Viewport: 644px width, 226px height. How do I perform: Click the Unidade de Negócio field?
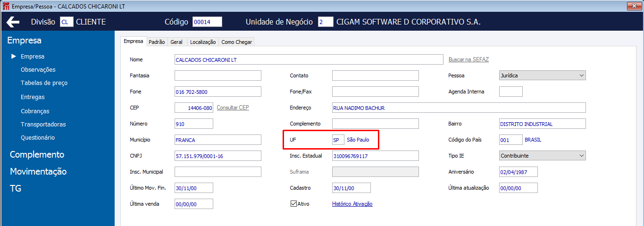coord(326,22)
